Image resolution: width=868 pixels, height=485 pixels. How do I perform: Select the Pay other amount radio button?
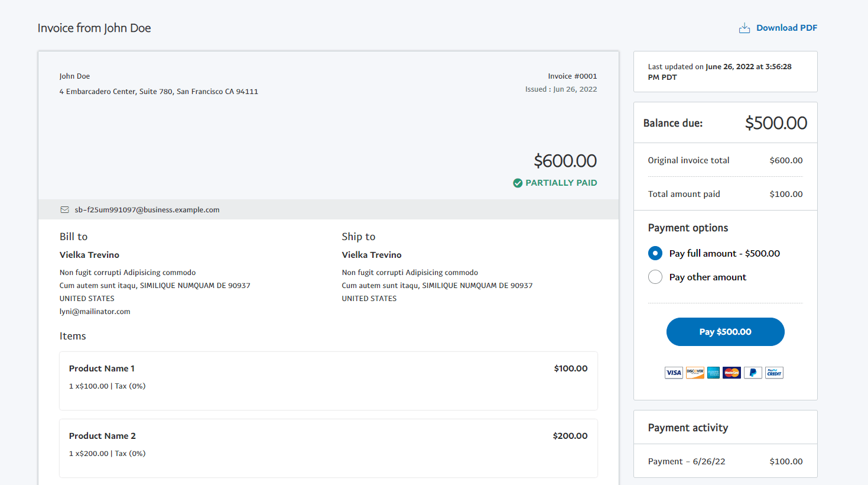click(x=655, y=277)
